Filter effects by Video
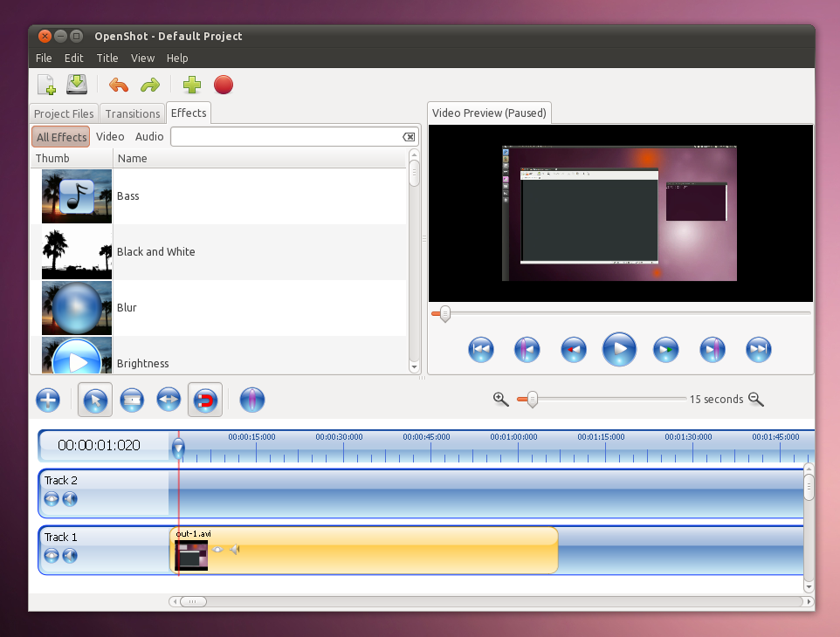Image resolution: width=840 pixels, height=637 pixels. [110, 136]
